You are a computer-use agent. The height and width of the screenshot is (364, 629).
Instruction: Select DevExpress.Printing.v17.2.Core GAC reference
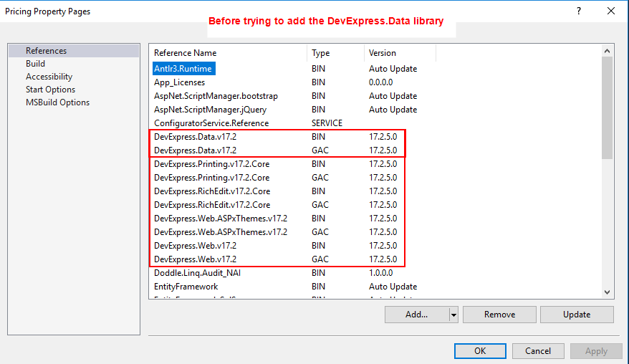coord(212,178)
